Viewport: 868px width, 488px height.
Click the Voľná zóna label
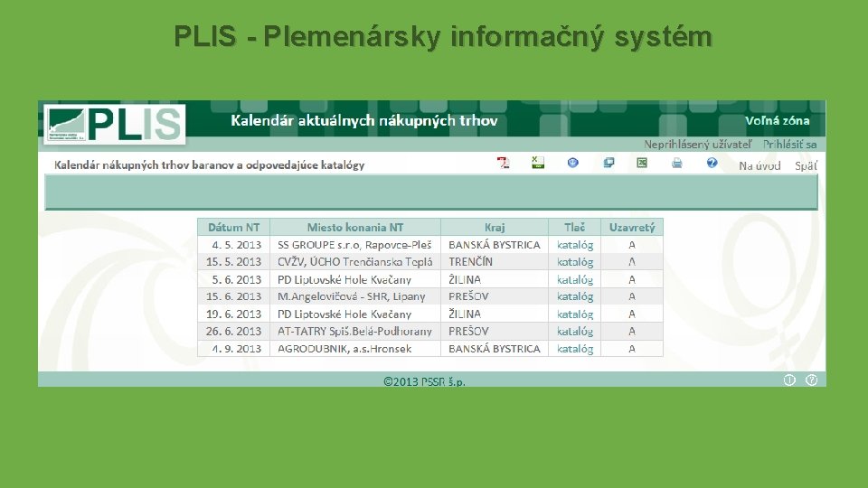pyautogui.click(x=778, y=120)
